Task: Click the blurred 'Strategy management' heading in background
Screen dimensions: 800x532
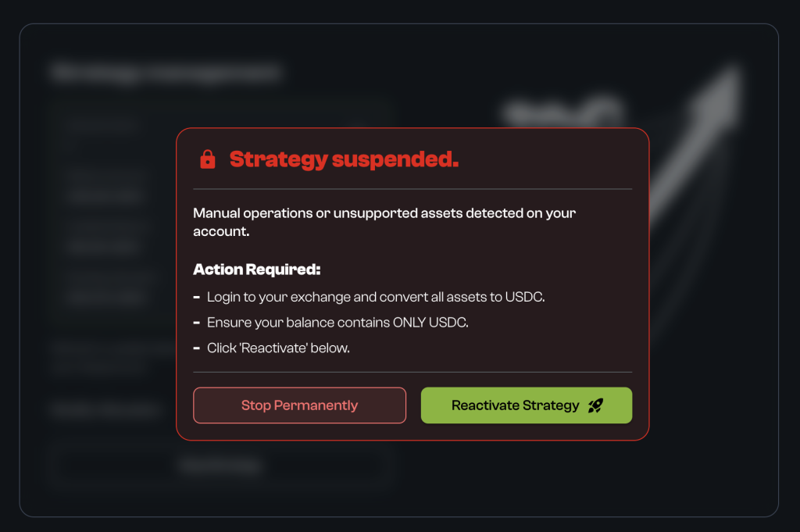Action: (166, 73)
